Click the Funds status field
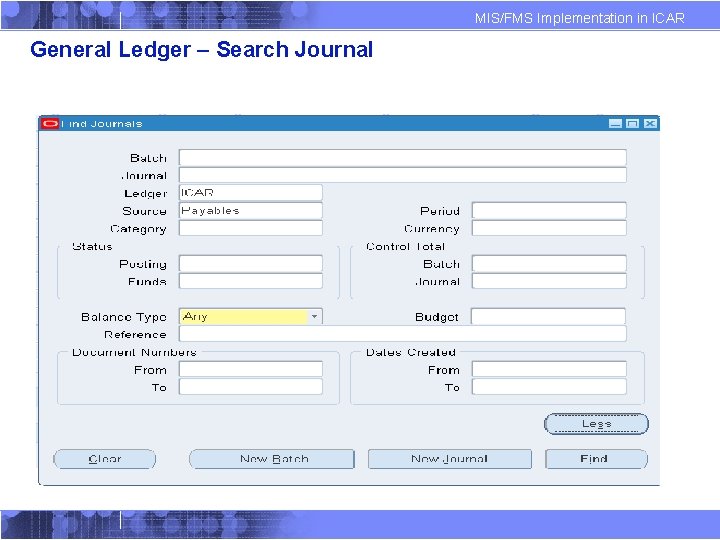This screenshot has width=720, height=540. [x=251, y=281]
